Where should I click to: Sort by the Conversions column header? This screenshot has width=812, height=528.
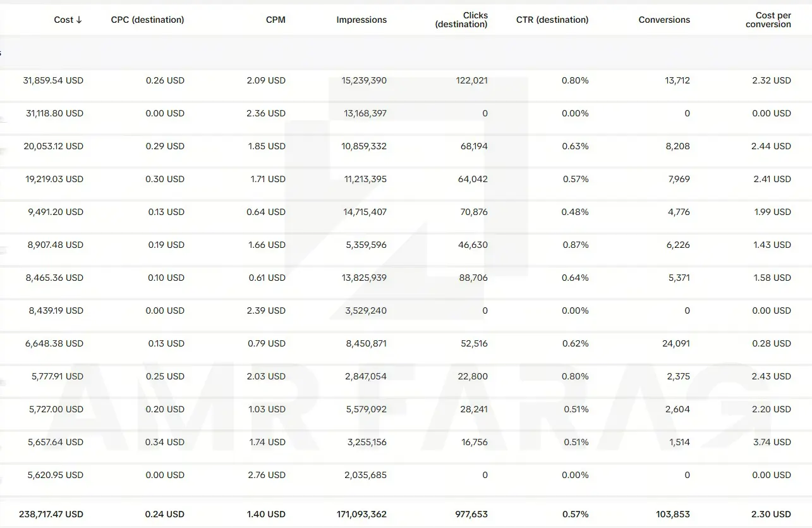point(664,20)
